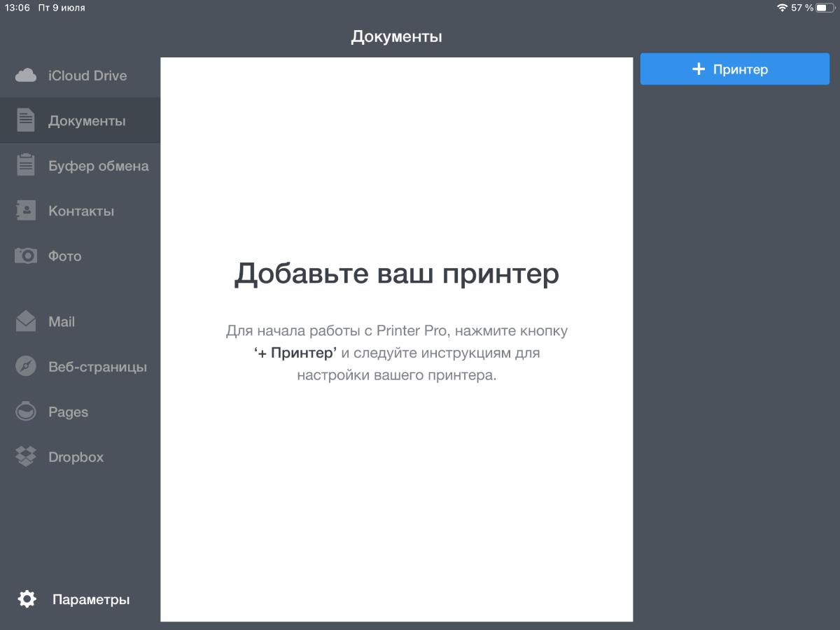Screen dimensions: 840x630
Task: Switch to the Буфер обмена label
Action: pos(99,166)
